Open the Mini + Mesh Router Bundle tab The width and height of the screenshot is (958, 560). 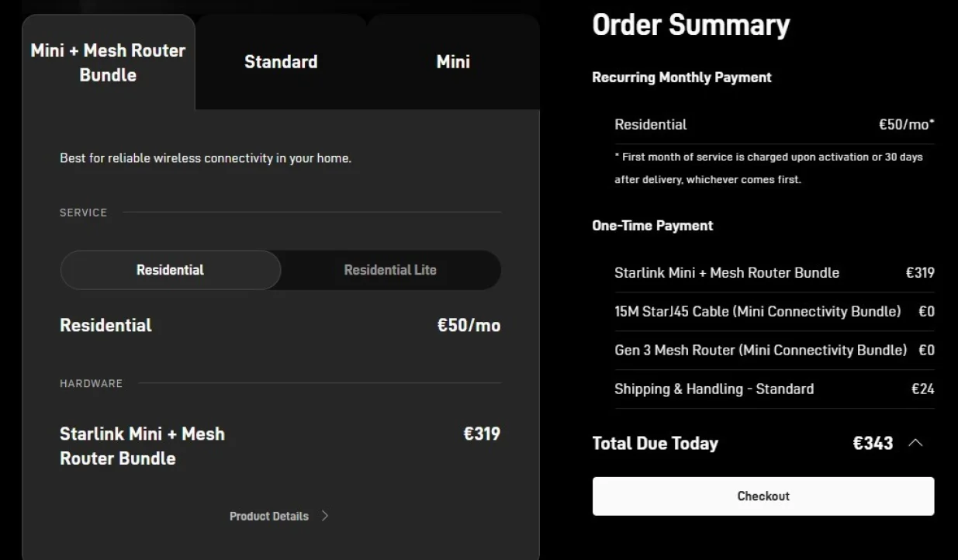tap(108, 63)
